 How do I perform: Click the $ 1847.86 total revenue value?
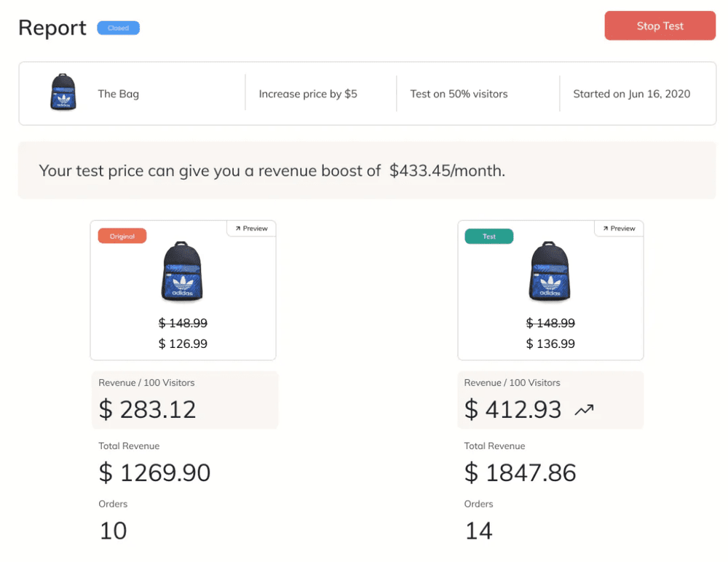(520, 473)
